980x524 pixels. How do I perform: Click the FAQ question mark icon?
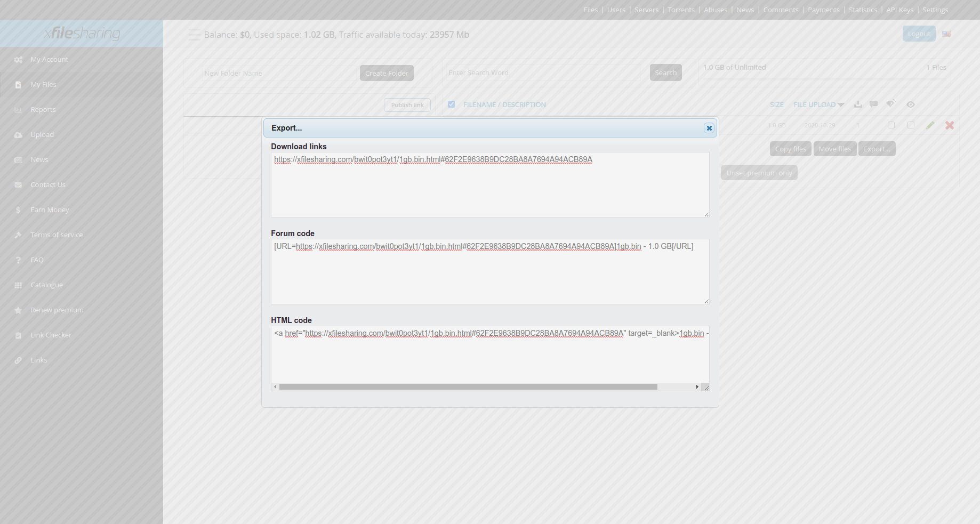pos(18,260)
